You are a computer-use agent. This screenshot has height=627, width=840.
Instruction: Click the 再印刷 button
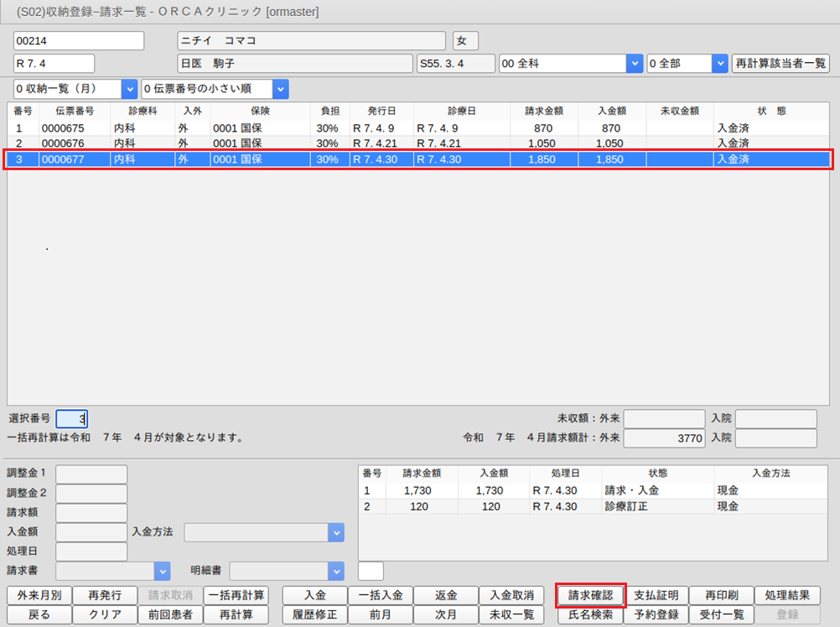pos(721,595)
